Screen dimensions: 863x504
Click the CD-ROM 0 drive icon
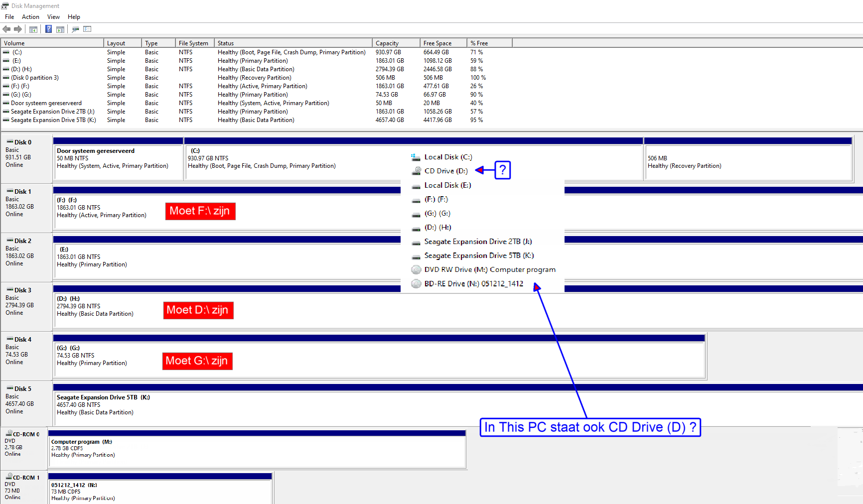8,434
